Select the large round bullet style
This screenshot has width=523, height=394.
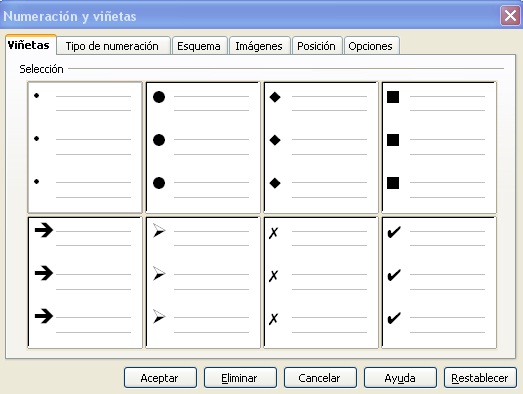click(203, 147)
